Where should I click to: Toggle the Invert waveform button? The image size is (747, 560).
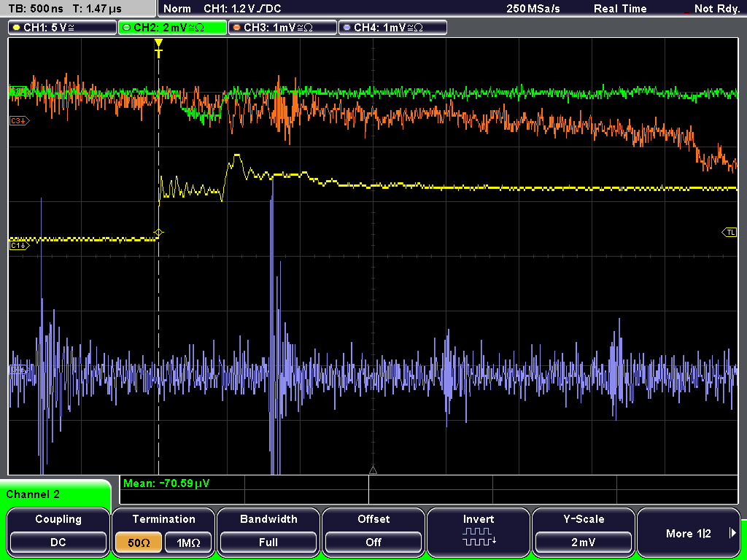tap(479, 532)
